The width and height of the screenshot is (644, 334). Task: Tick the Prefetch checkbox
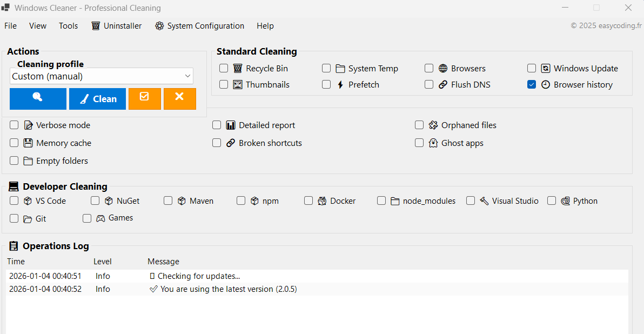pos(326,85)
